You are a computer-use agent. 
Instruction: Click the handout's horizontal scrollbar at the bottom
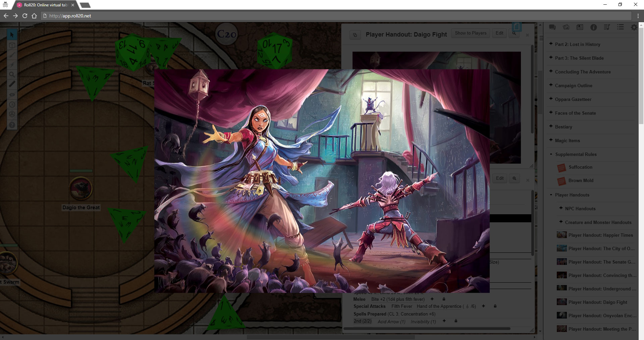[x=427, y=329]
